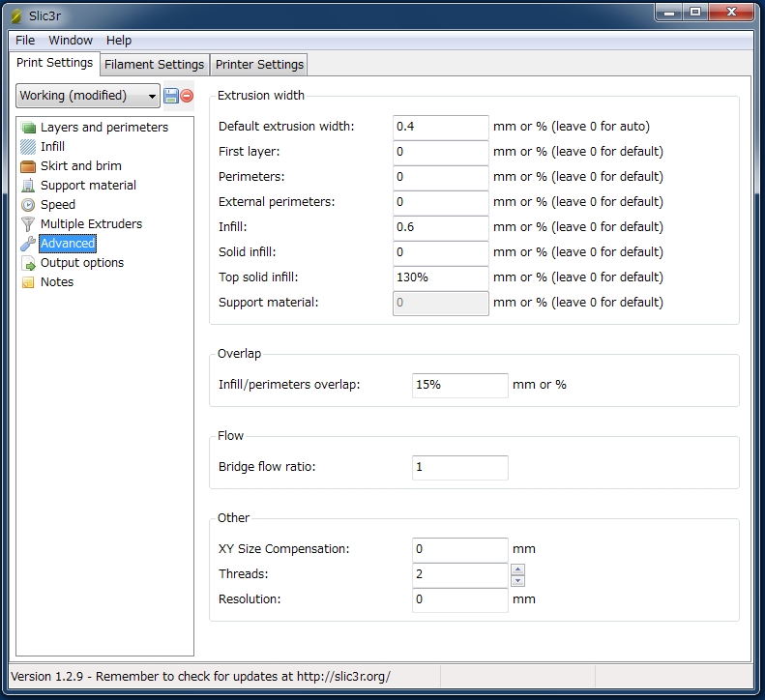Select Skirt and brim in the sidebar
This screenshot has height=700, width=765.
[81, 166]
